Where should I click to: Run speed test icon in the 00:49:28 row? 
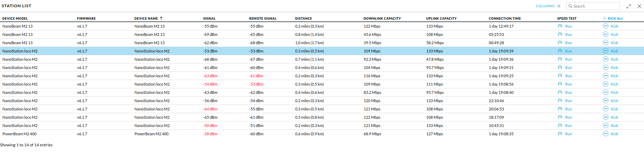coord(560,43)
